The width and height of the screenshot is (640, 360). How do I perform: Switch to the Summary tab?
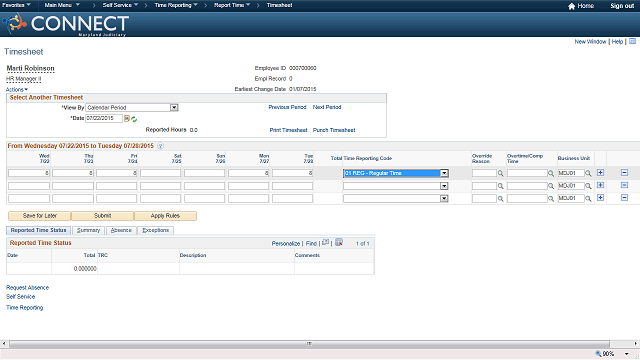pyautogui.click(x=88, y=230)
